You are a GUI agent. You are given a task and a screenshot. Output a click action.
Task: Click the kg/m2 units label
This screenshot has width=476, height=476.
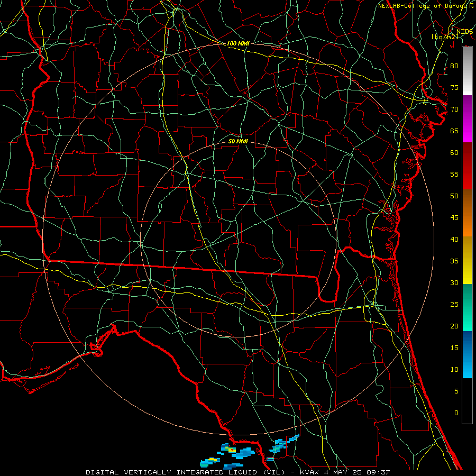click(445, 36)
